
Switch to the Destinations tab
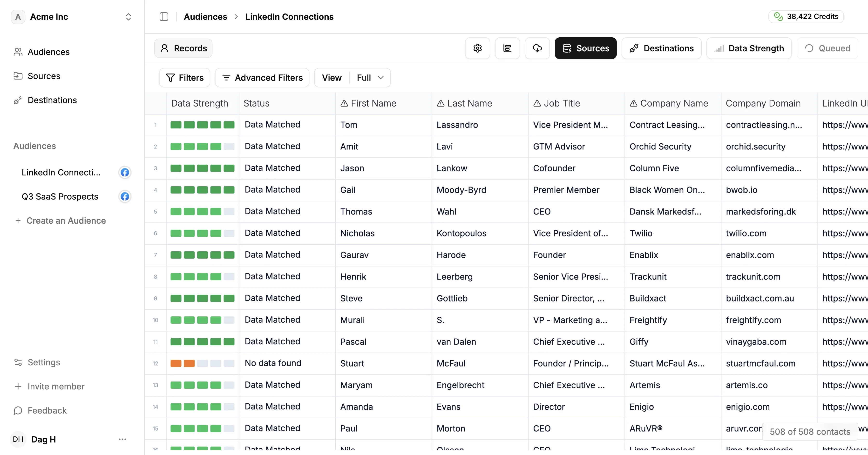pos(661,48)
